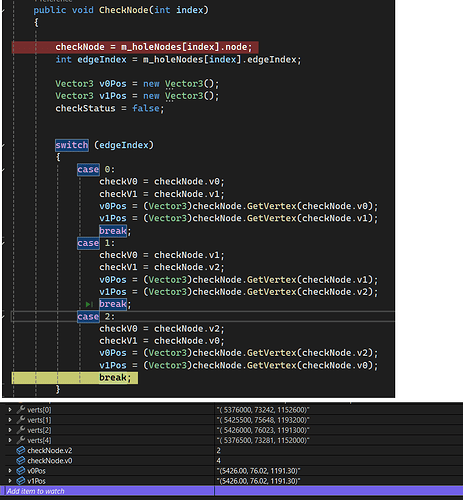Click the cube icon beside v0Pos
The width and height of the screenshot is (463, 500).
coord(21,471)
